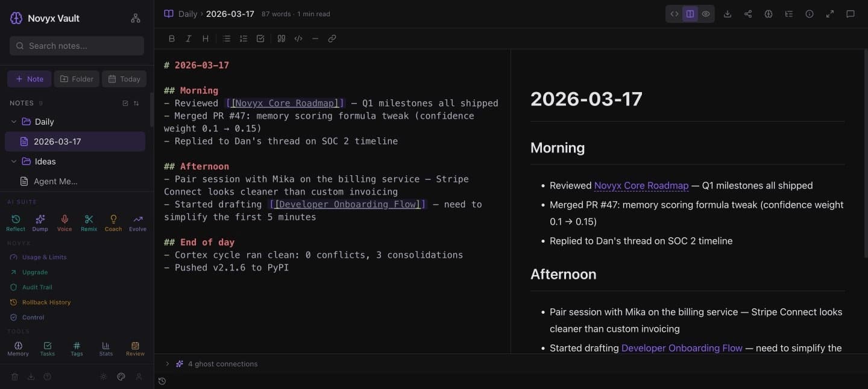Switch to preview-only mode with the eye toggle
Viewport: 868px width, 389px height.
pyautogui.click(x=706, y=13)
